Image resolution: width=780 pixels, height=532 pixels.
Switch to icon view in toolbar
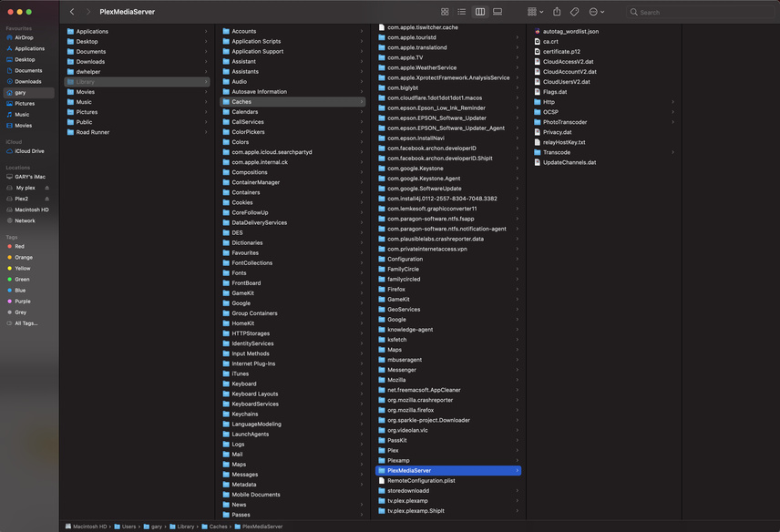pyautogui.click(x=445, y=12)
